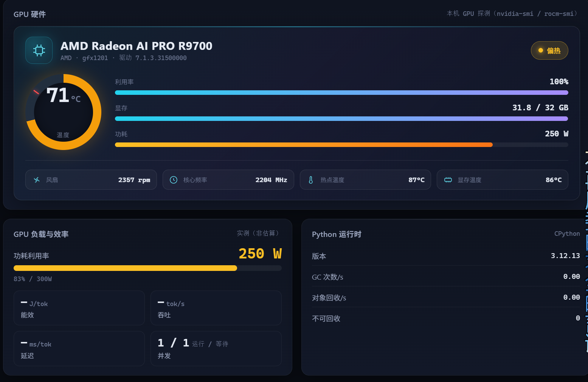Select the 风扇 2357 rpm card
588x382 pixels.
[x=91, y=180]
